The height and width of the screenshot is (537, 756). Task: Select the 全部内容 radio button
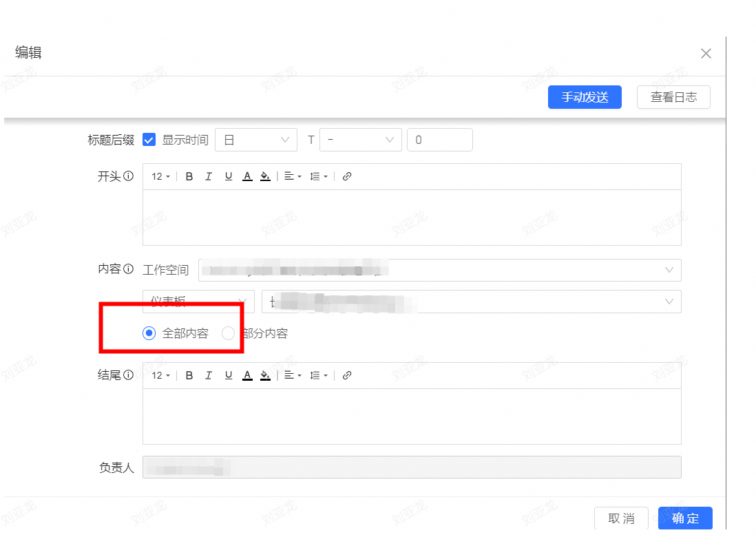click(149, 333)
